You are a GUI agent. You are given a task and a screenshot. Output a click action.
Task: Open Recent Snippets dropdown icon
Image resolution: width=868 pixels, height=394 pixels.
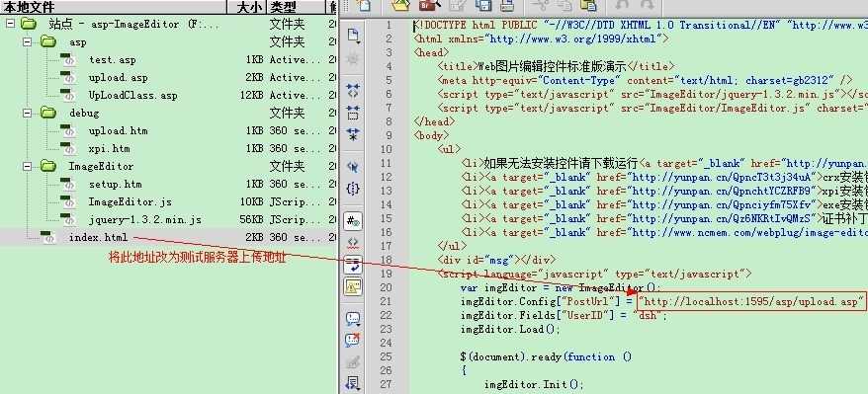353,383
